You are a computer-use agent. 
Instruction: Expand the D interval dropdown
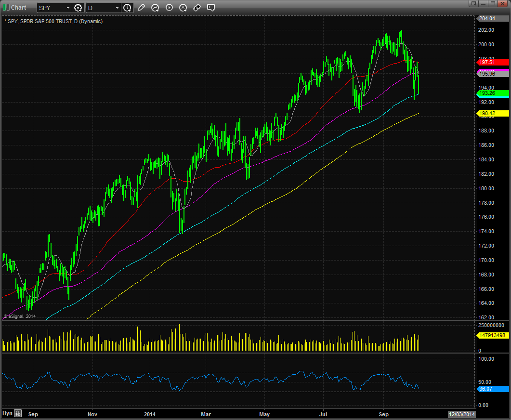117,8
